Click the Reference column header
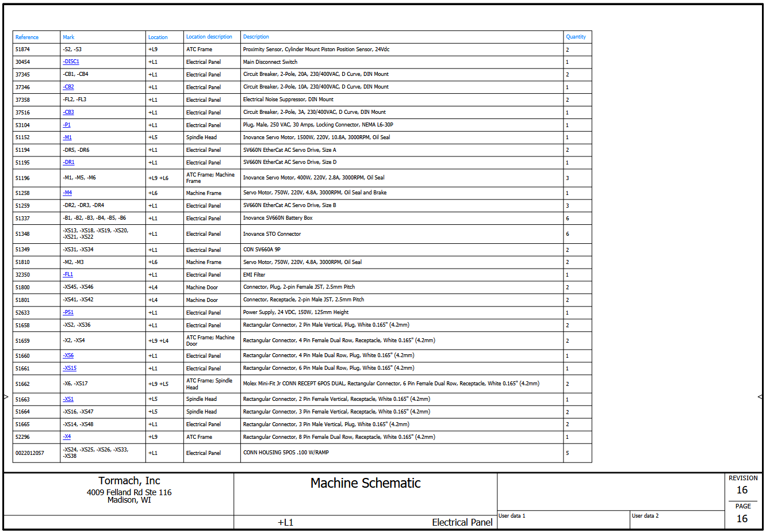Viewport: 766px width, 532px height. point(27,37)
